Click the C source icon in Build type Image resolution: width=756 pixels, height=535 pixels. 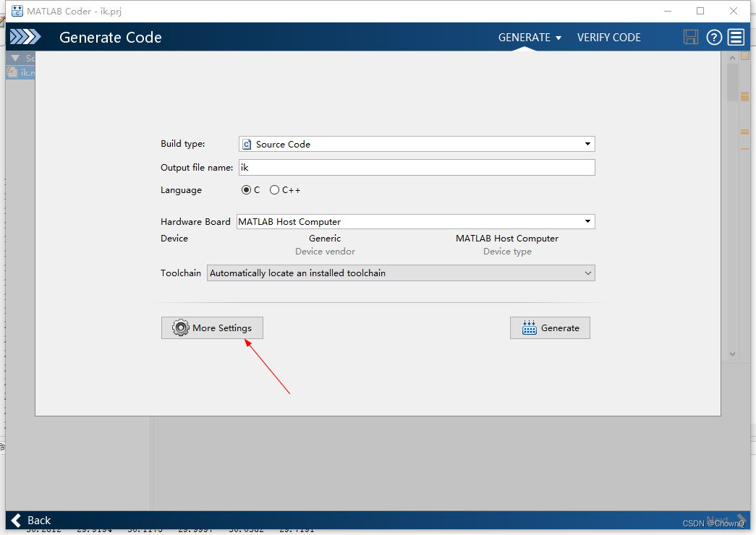pos(247,144)
